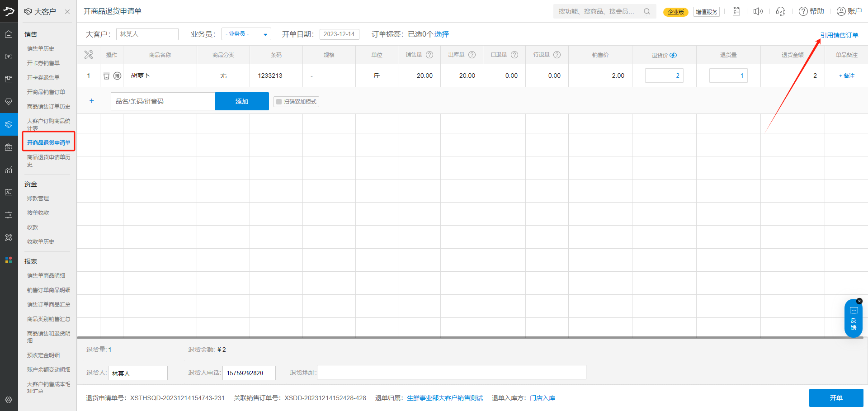The image size is (868, 411).
Task: Open the handshake big-customer icon in left rail
Action: (x=9, y=124)
